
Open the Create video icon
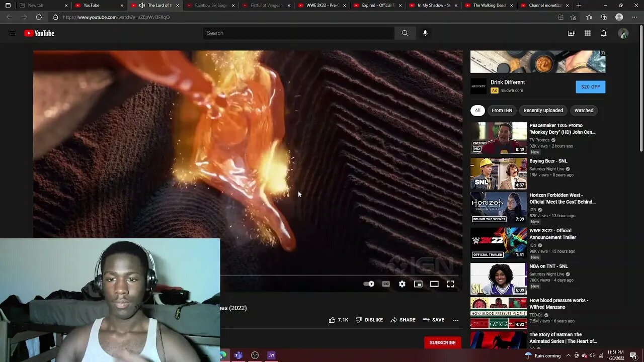[571, 33]
